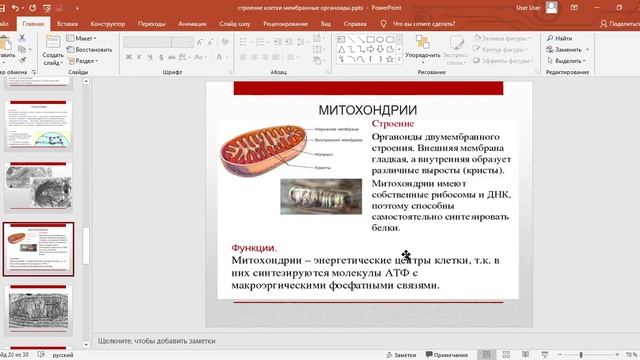Toggle text shadow (S) formatting

coord(161,57)
